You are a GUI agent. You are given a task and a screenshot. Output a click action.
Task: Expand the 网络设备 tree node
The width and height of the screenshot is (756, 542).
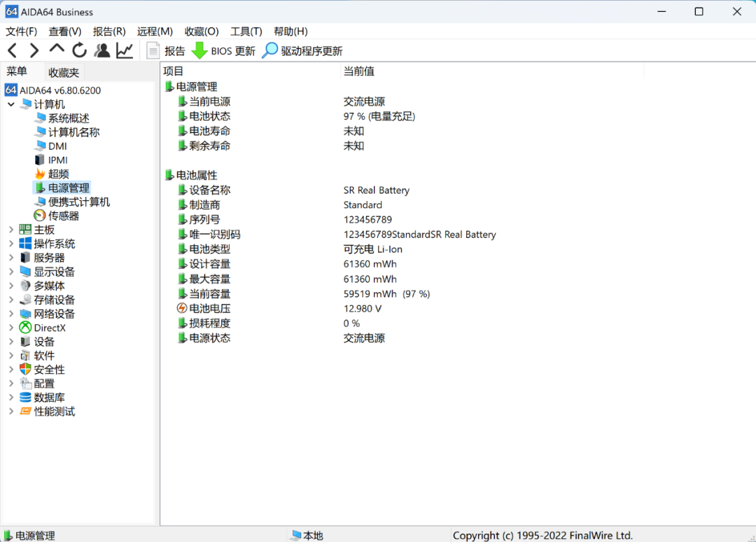[11, 314]
